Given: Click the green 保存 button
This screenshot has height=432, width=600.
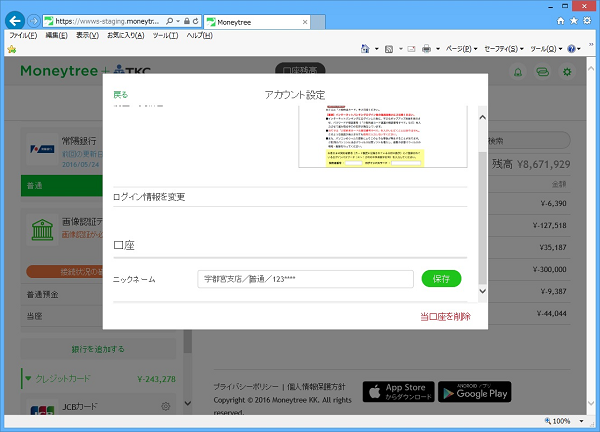Looking at the screenshot, I should click(x=441, y=279).
